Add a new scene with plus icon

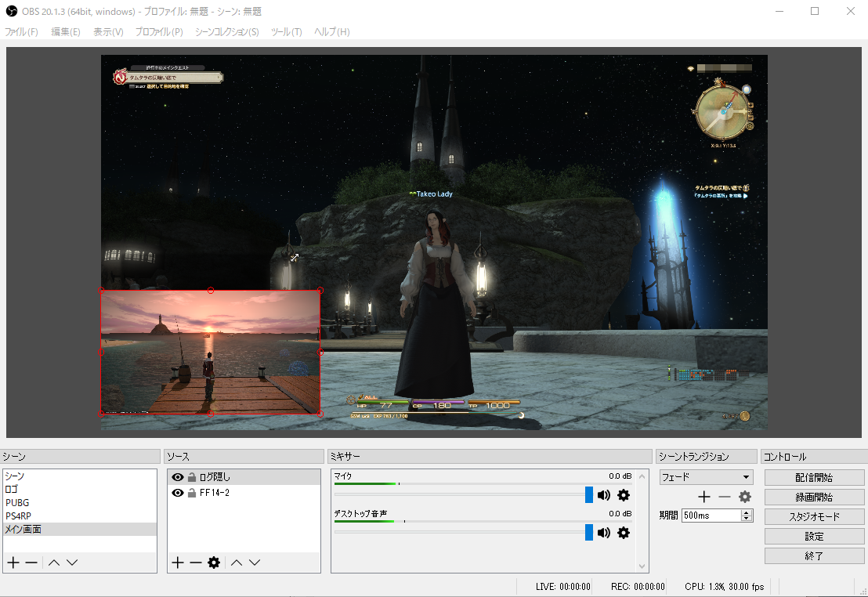[x=13, y=563]
